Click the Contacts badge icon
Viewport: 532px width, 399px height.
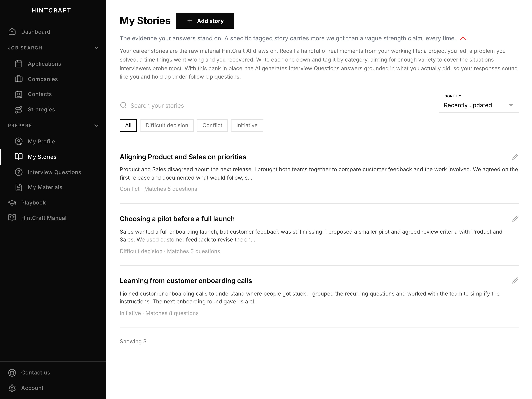coord(19,94)
